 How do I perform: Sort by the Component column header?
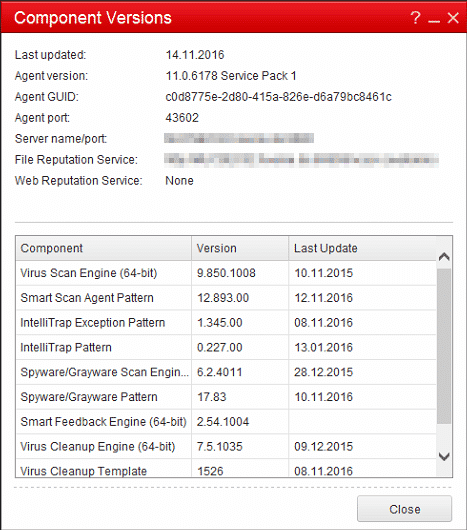tap(103, 248)
